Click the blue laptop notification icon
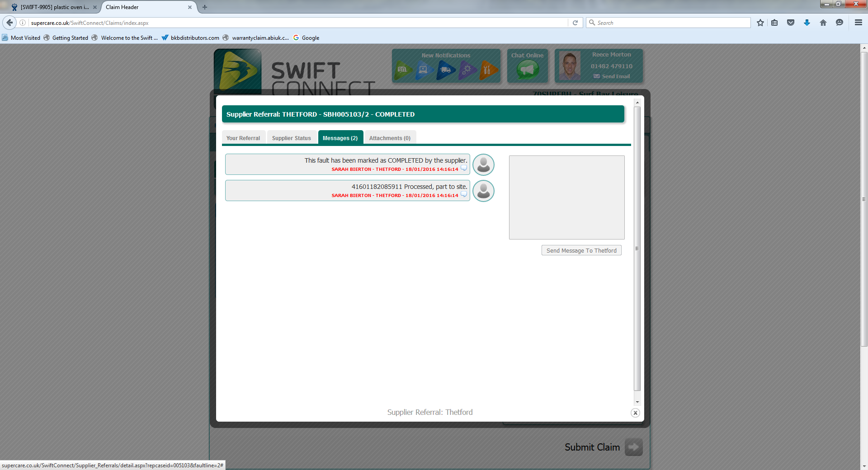The height and width of the screenshot is (470, 868). (x=424, y=70)
